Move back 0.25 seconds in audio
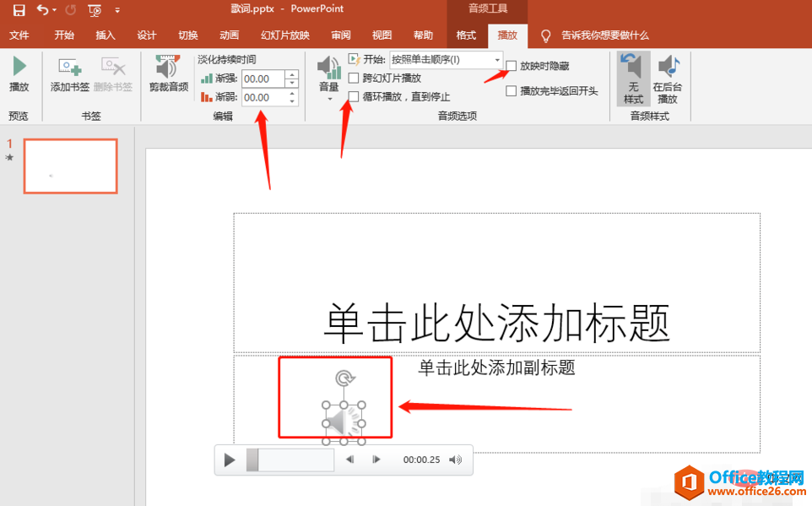The height and width of the screenshot is (506, 812). pos(350,460)
